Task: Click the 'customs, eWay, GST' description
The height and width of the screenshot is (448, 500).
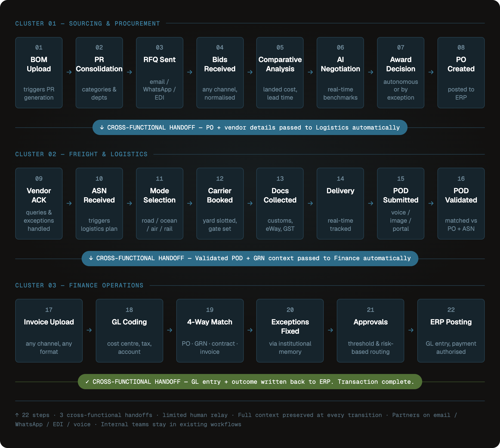Action: (x=280, y=225)
